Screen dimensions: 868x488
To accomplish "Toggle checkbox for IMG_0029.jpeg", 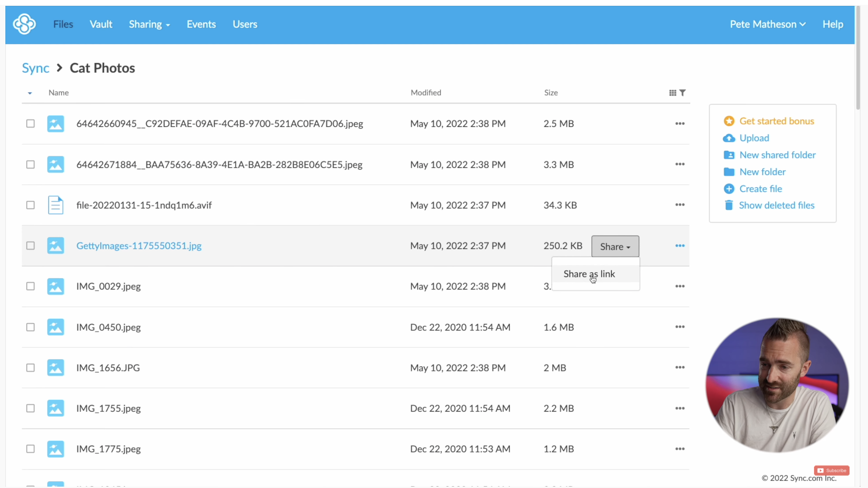I will point(31,286).
